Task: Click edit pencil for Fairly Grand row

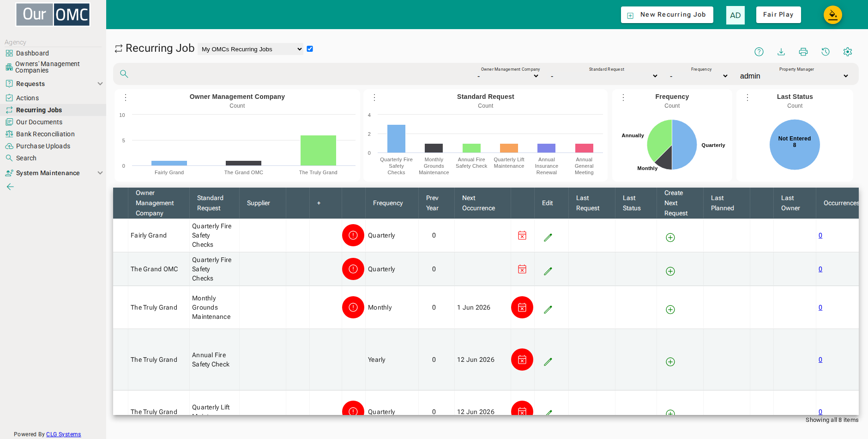Action: click(x=548, y=238)
